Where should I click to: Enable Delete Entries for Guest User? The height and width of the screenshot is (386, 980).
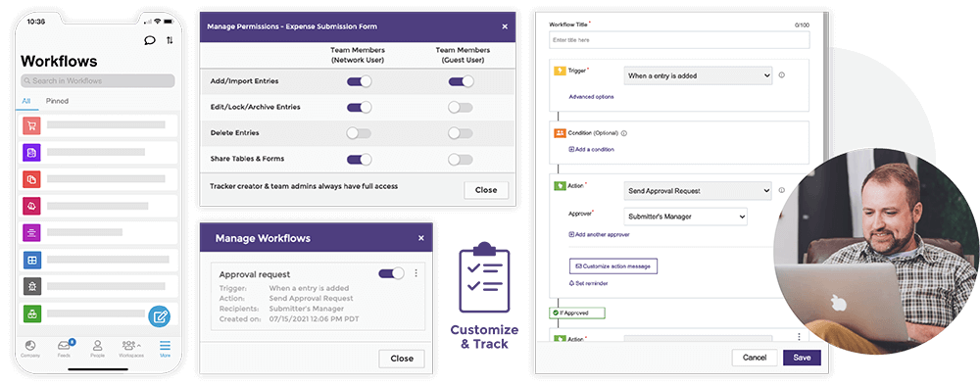461,133
